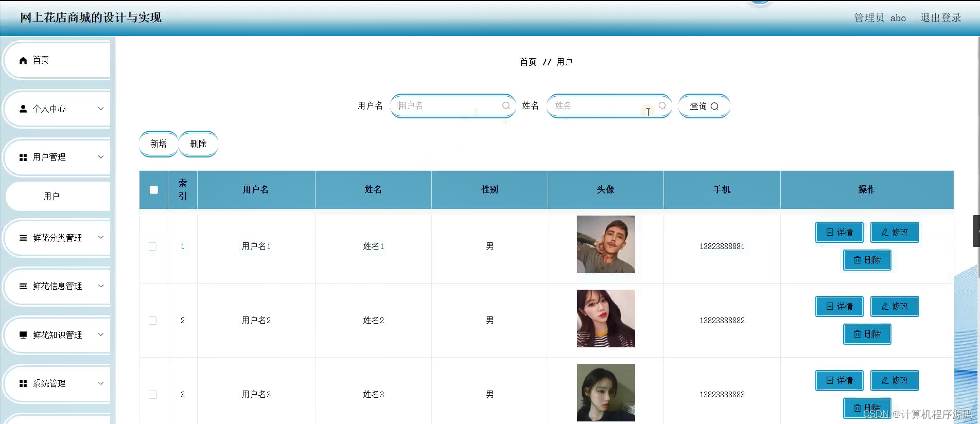
Task: Click the magnifier icon on 查询 button
Action: click(714, 107)
